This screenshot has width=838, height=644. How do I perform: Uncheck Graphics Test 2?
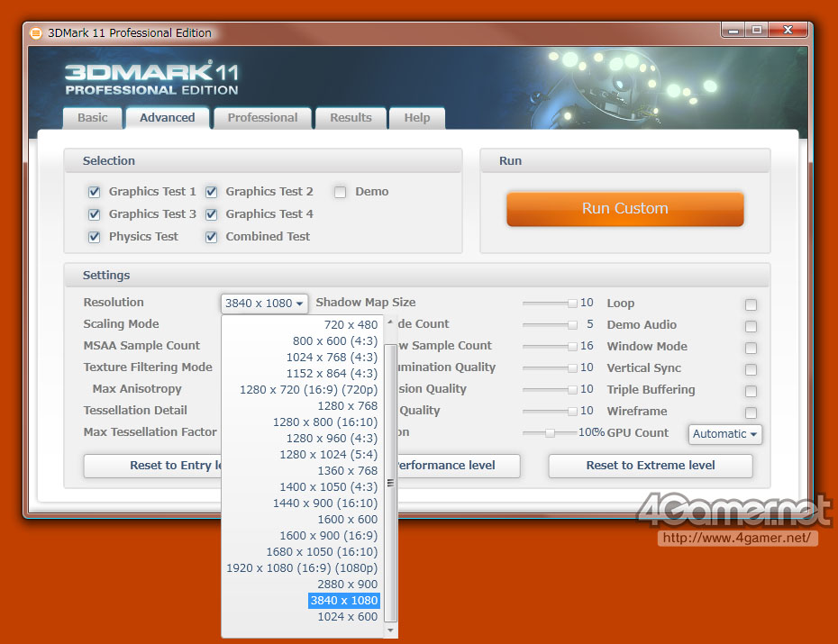click(211, 192)
